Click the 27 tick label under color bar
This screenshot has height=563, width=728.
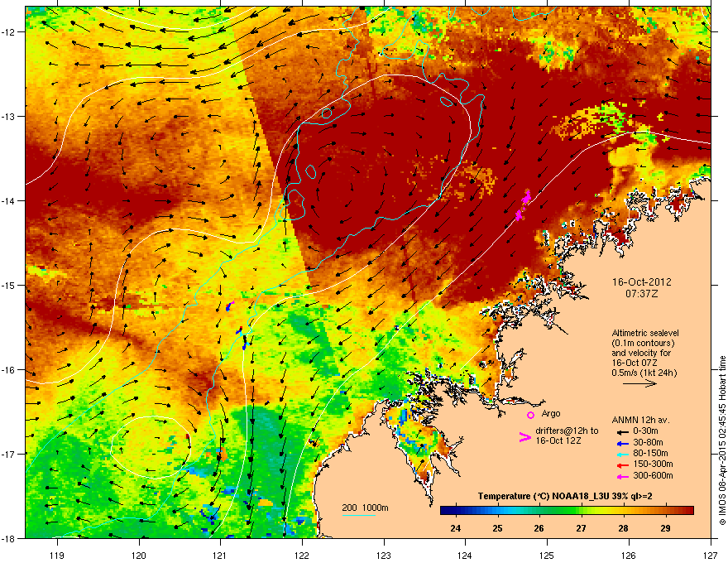click(581, 528)
